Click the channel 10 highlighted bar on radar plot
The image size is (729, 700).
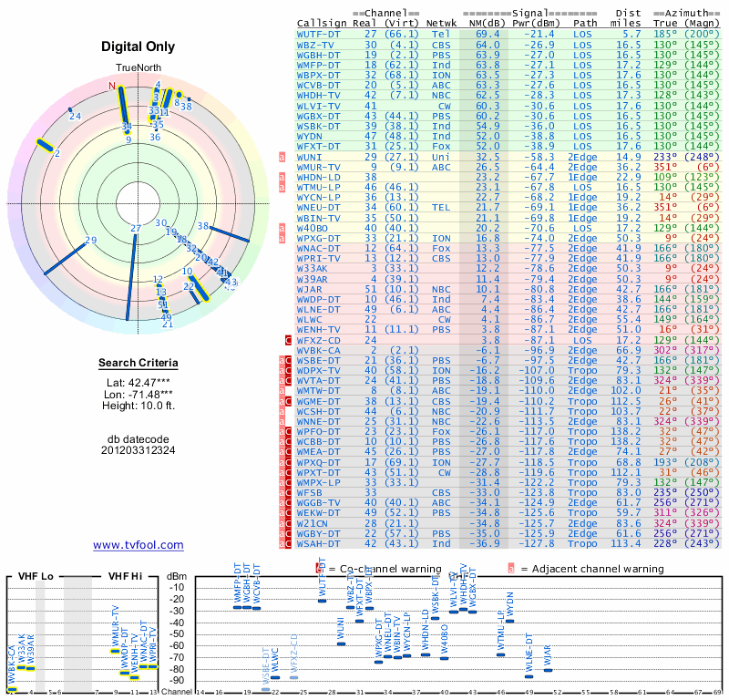[201, 289]
